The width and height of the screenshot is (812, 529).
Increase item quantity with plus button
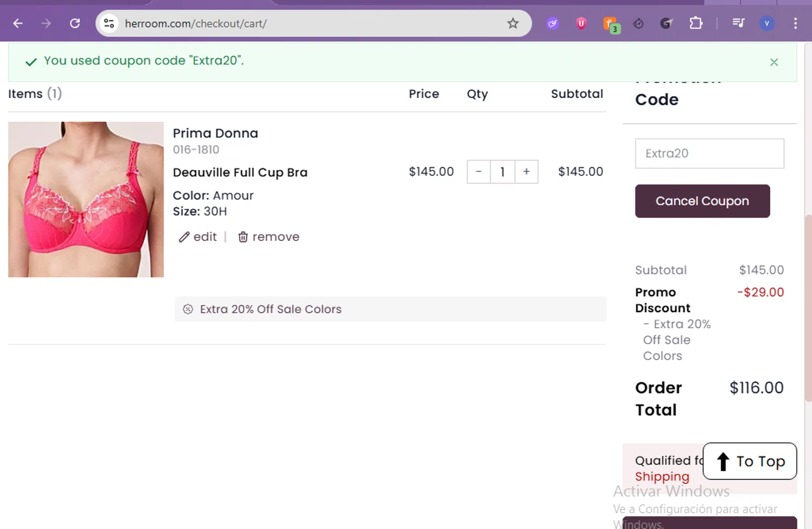tap(526, 172)
